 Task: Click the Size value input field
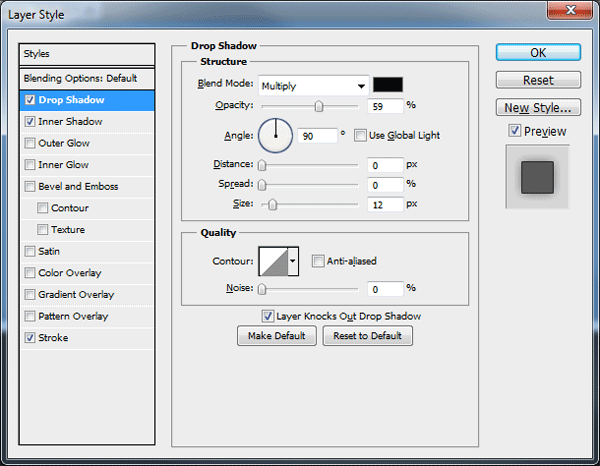385,205
